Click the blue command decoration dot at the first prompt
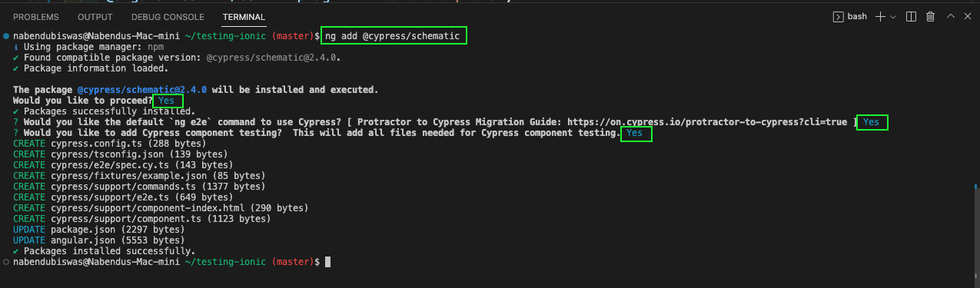 coord(6,36)
